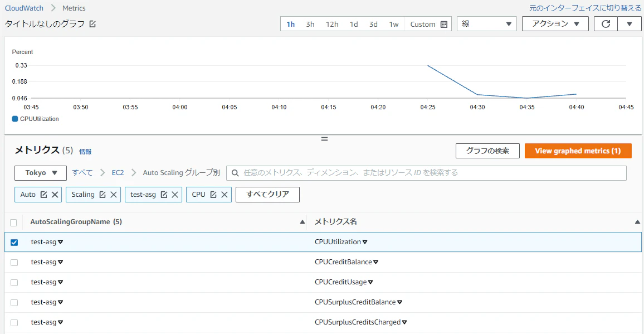Image resolution: width=644 pixels, height=334 pixels.
Task: Click View graphed metrics (1) button
Action: [x=578, y=151]
